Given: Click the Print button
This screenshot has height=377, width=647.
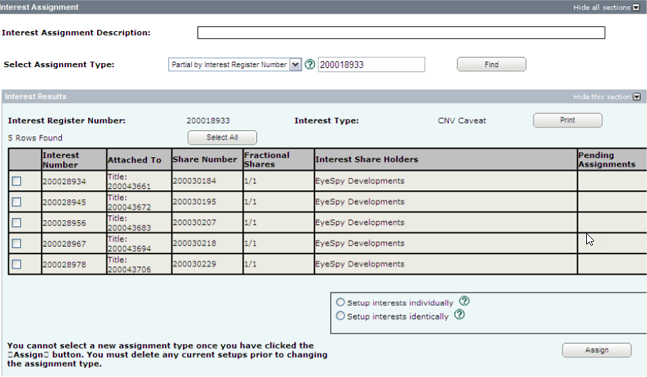Looking at the screenshot, I should click(568, 120).
